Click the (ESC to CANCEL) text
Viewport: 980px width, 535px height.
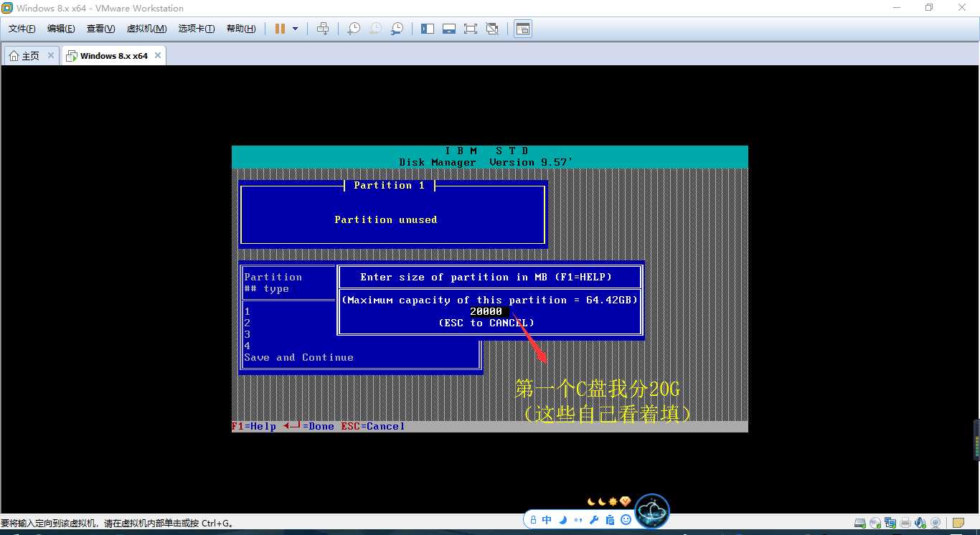tap(486, 323)
